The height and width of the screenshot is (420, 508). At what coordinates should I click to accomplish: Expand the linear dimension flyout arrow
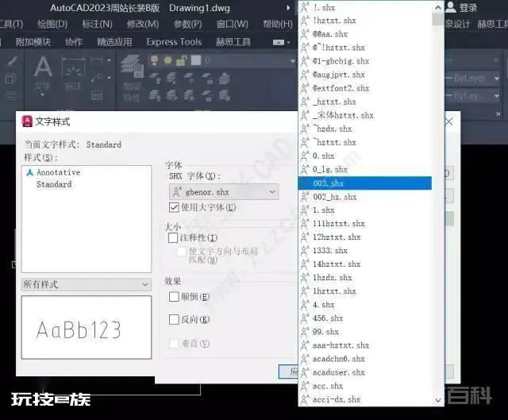tap(110, 60)
